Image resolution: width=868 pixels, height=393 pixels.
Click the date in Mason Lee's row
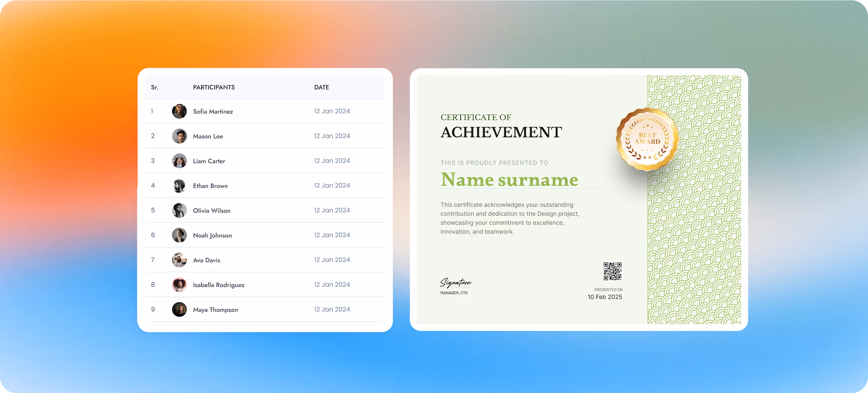pyautogui.click(x=332, y=136)
